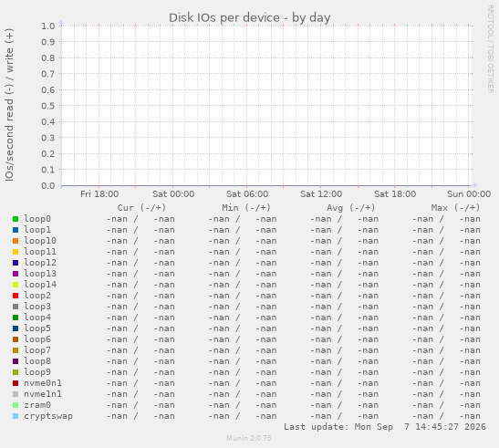Click the loop5 navy legend swatch

coord(16,328)
